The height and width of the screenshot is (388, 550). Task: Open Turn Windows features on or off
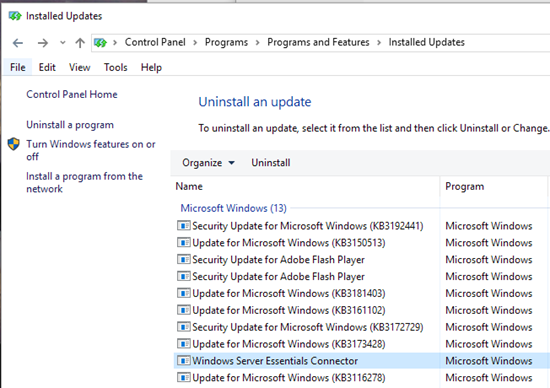tap(90, 150)
